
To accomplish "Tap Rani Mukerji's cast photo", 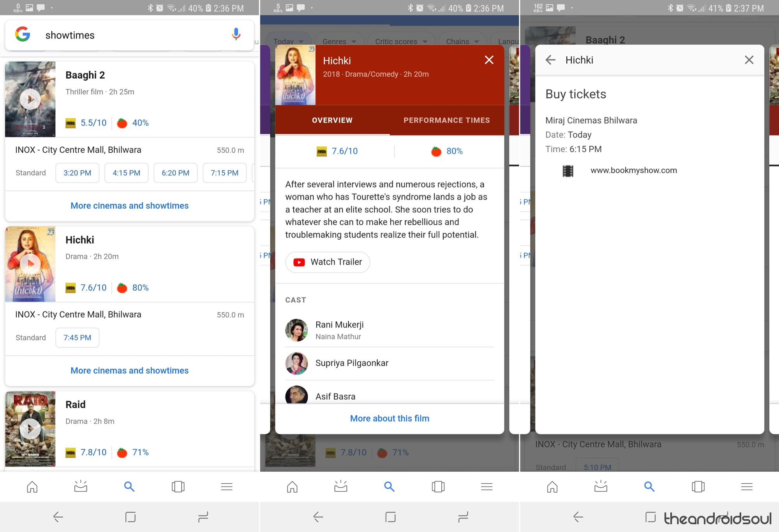I will click(296, 330).
